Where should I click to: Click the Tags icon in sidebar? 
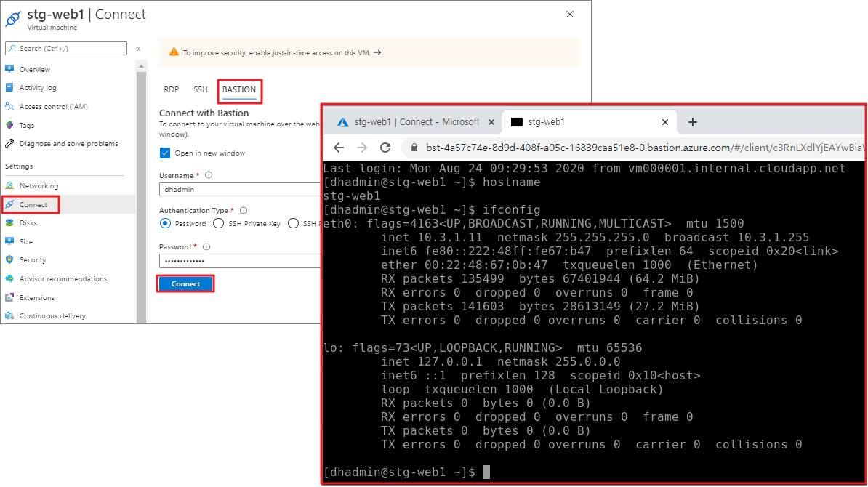pyautogui.click(x=9, y=125)
